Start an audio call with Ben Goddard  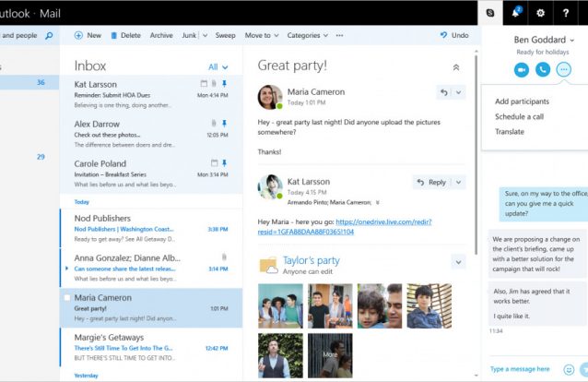(x=543, y=69)
